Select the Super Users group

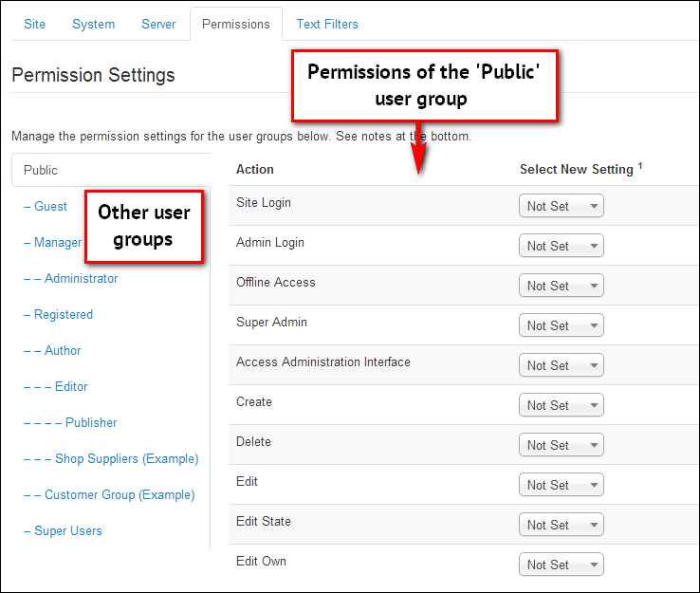pyautogui.click(x=63, y=530)
